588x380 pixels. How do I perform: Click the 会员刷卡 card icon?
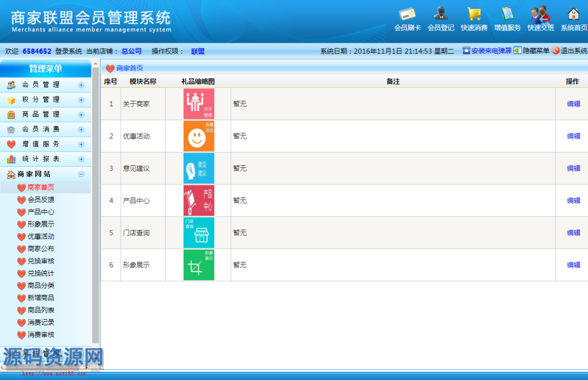407,14
